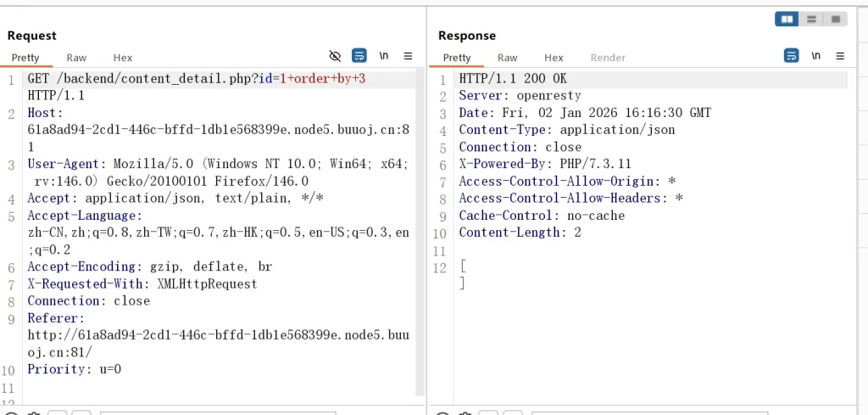Image resolution: width=868 pixels, height=415 pixels.
Task: Show non-printable characters (\n) in Response panel
Action: tap(815, 56)
